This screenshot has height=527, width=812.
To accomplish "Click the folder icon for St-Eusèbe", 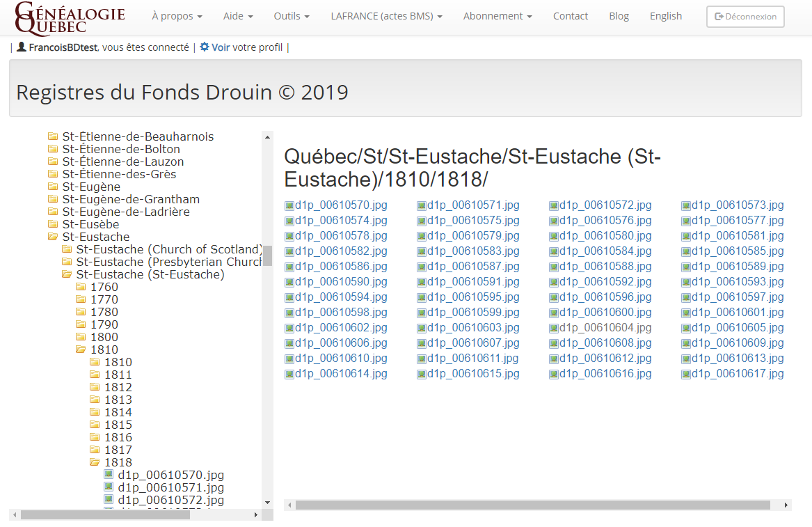I will click(x=53, y=224).
